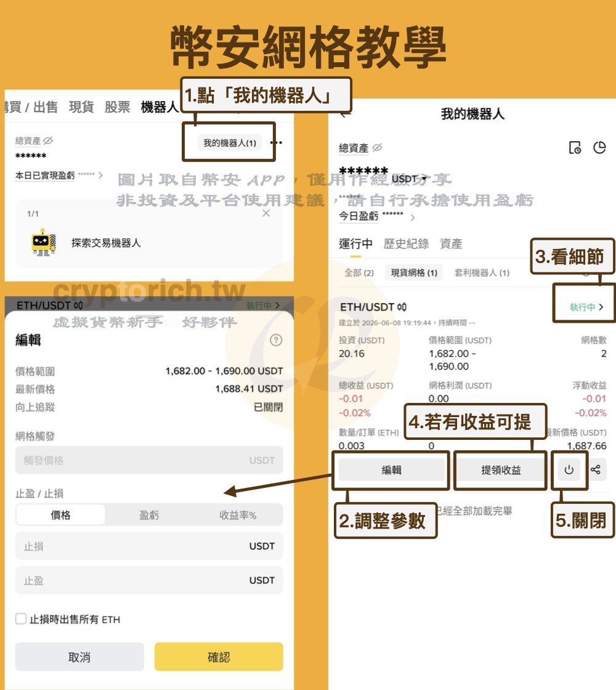This screenshot has height=690, width=616.
Task: Filter by 現貨網格 (1)
Action: pyautogui.click(x=414, y=273)
